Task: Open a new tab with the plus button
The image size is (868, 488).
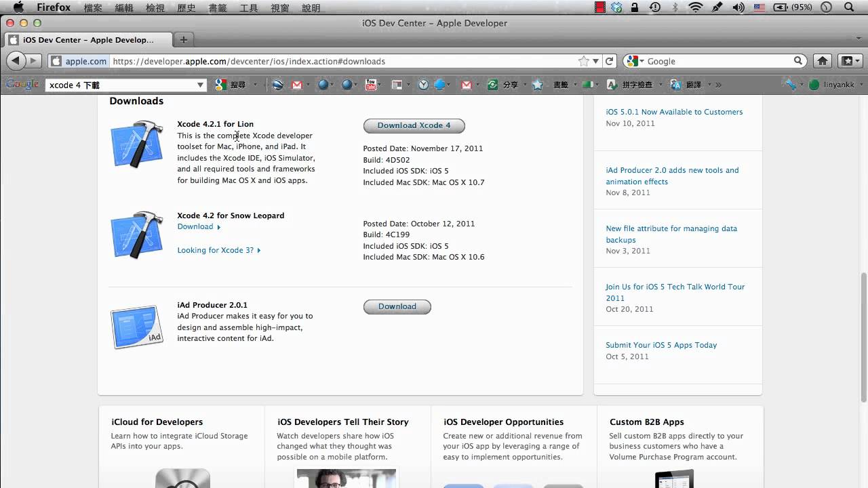Action: click(x=183, y=39)
